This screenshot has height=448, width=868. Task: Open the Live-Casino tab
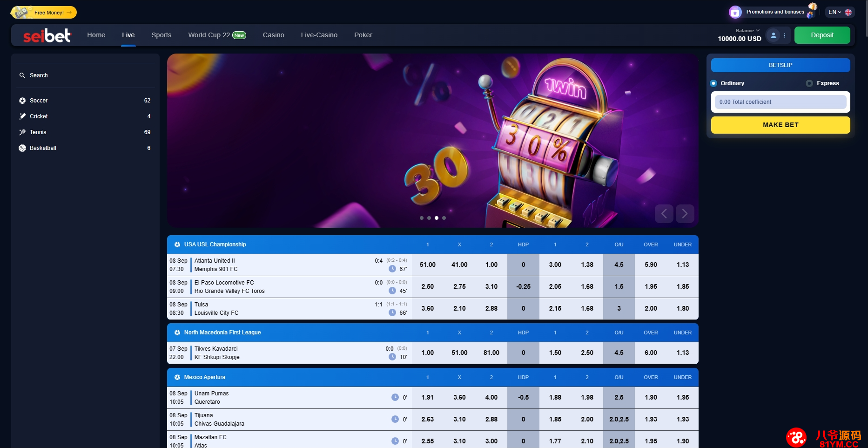(x=319, y=35)
